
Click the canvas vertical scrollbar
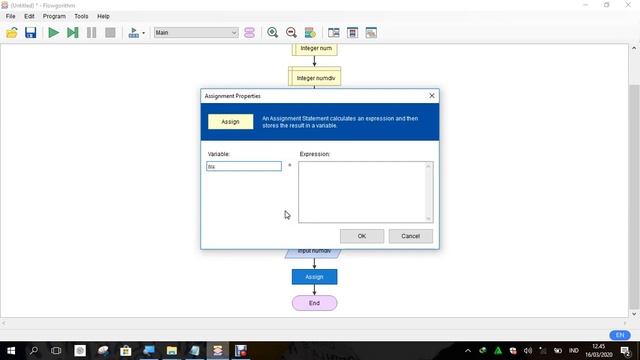tap(634, 196)
